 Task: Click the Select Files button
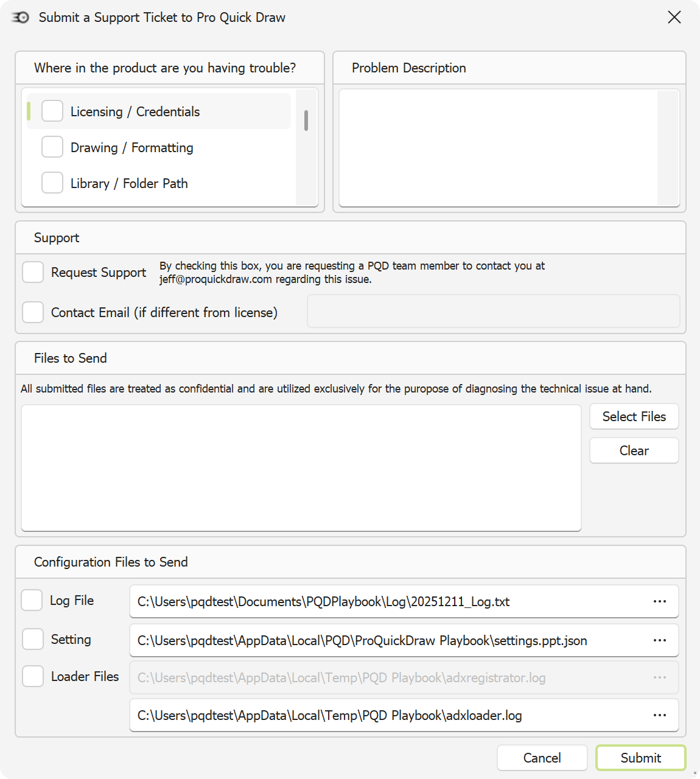pyautogui.click(x=634, y=416)
